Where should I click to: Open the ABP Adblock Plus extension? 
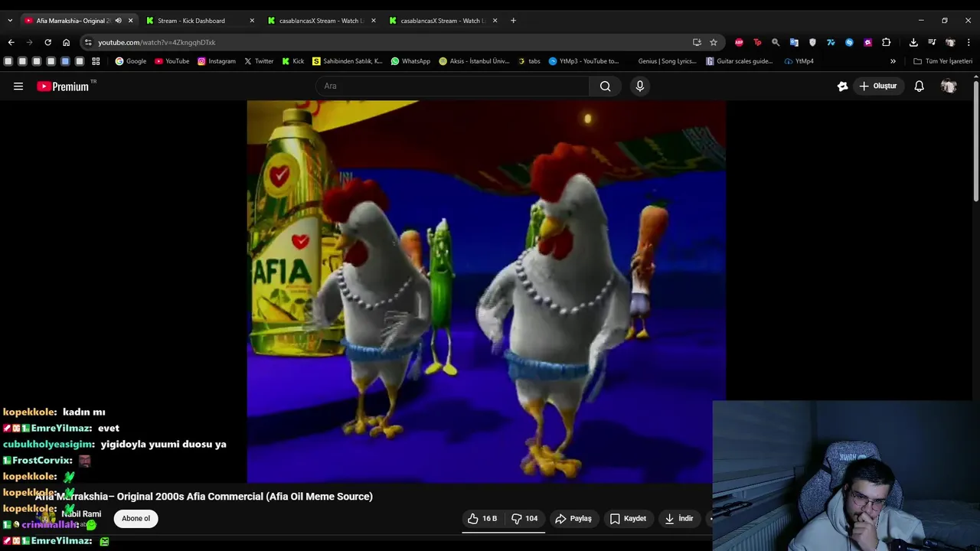click(739, 42)
